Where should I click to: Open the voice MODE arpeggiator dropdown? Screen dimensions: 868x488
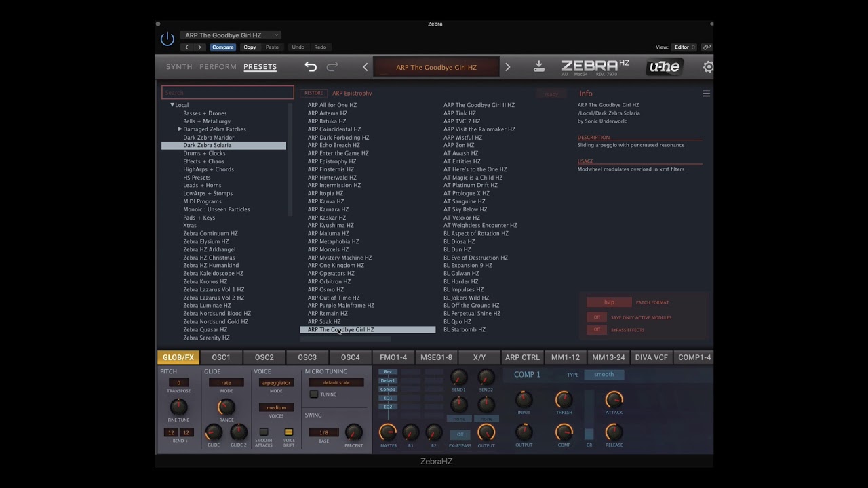[x=276, y=383]
